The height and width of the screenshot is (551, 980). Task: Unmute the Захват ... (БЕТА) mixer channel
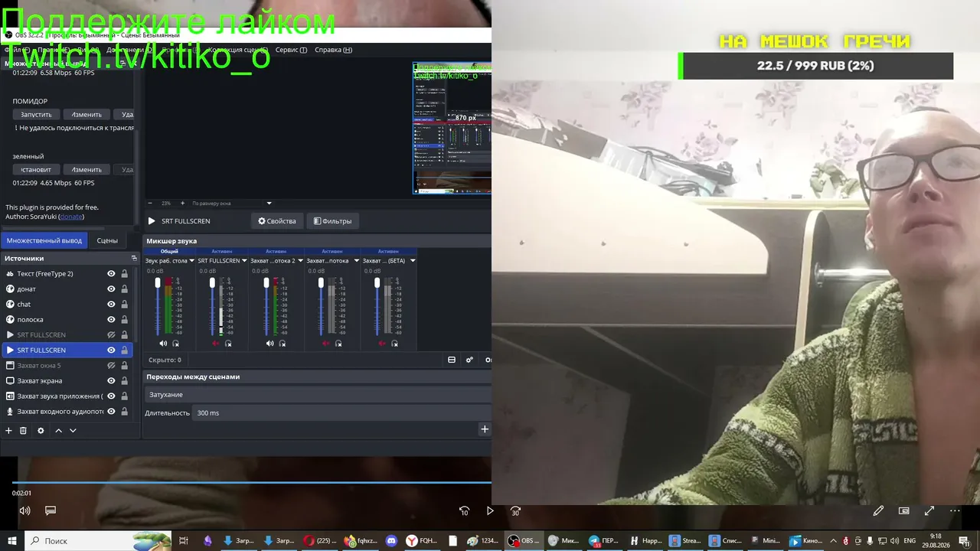(x=381, y=344)
